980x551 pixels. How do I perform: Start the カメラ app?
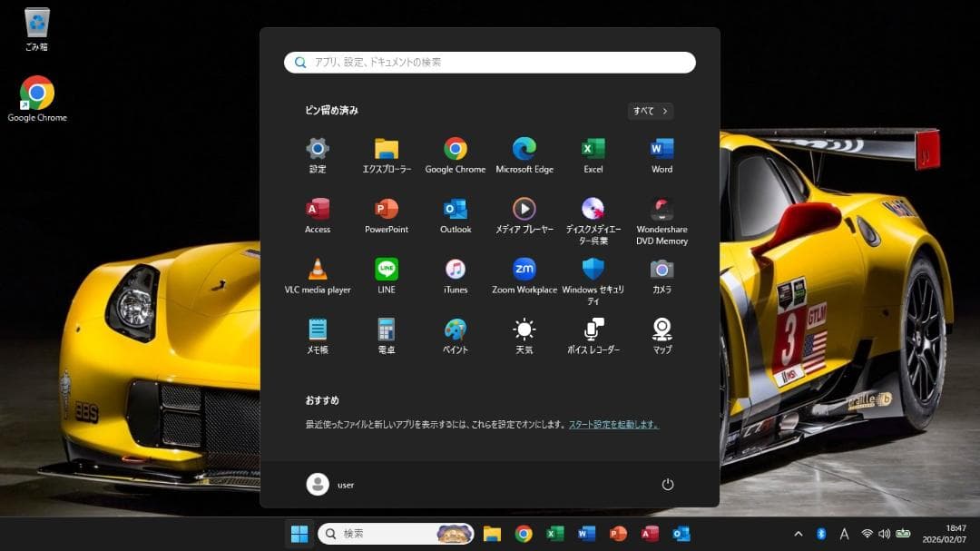[x=661, y=270]
